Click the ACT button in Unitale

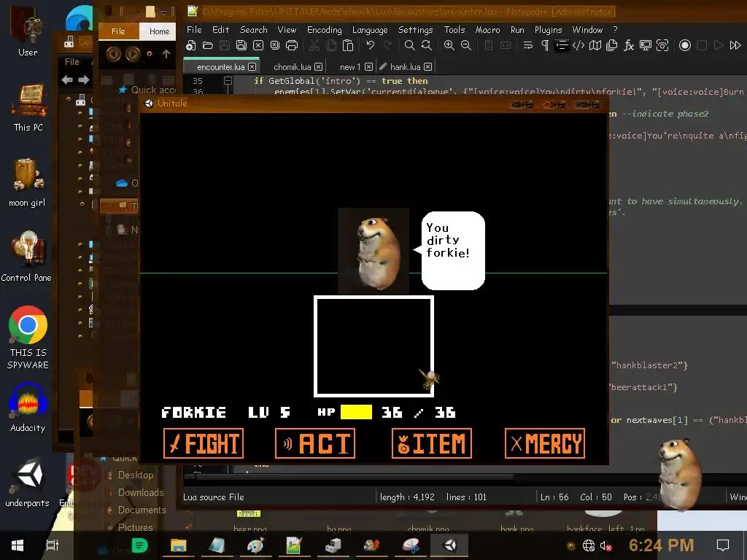[315, 443]
